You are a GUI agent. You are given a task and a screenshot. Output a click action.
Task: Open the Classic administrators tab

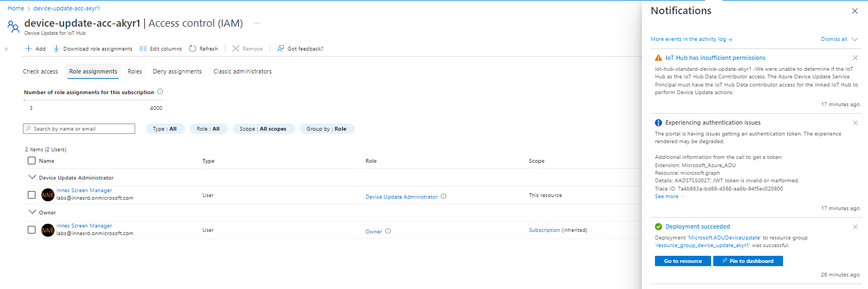click(x=242, y=71)
